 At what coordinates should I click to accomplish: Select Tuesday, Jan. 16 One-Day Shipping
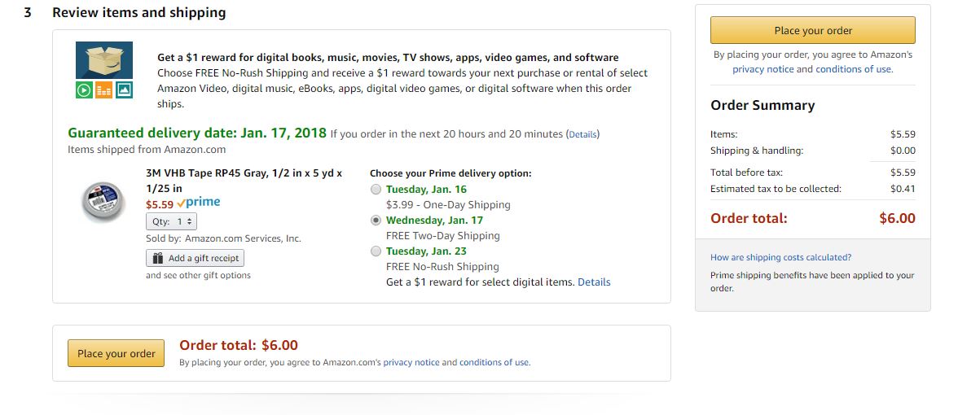tap(376, 190)
